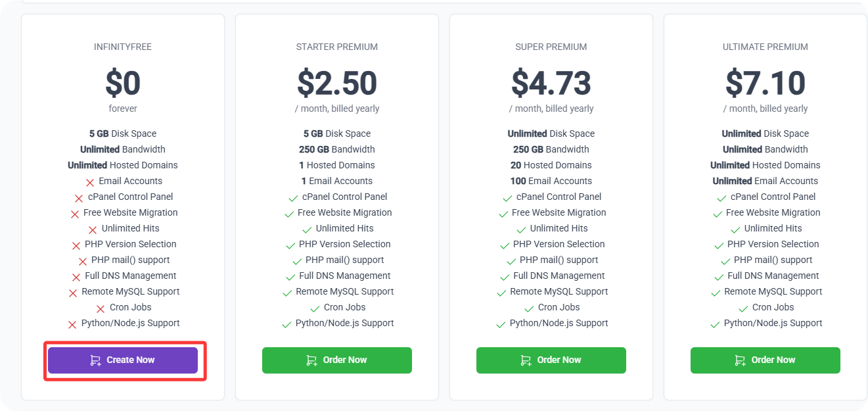Click green check beside Super Premium Unlimited Hits
The height and width of the screenshot is (411, 868).
tap(521, 230)
